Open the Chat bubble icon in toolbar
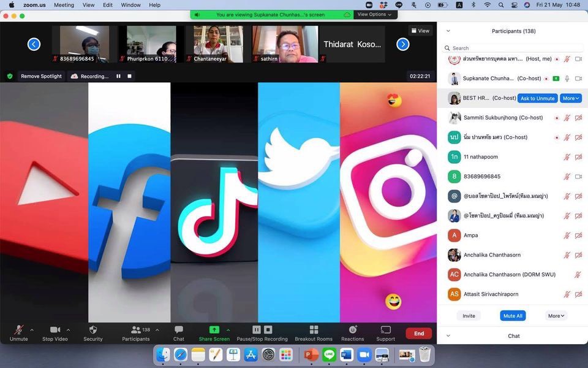This screenshot has height=368, width=588. pos(178,330)
